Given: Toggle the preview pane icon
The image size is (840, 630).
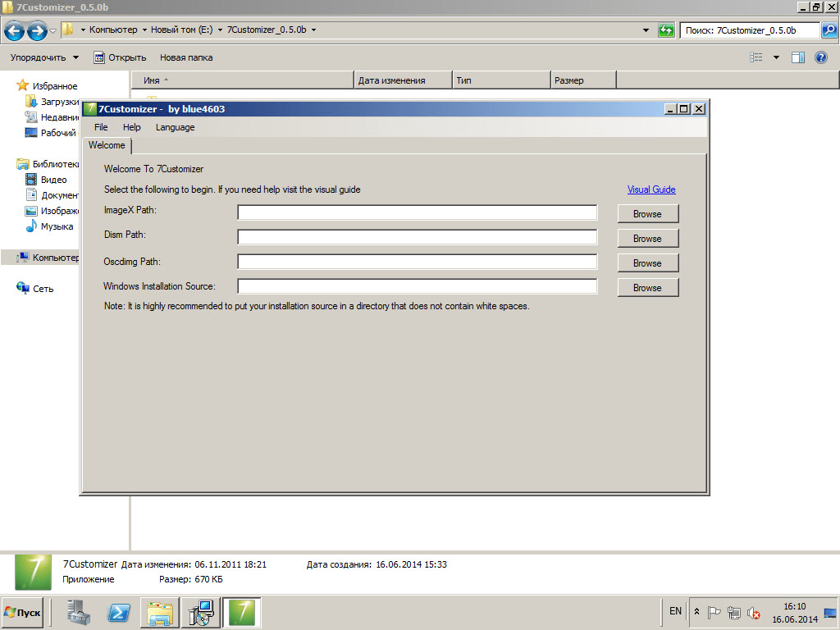Looking at the screenshot, I should tap(797, 57).
